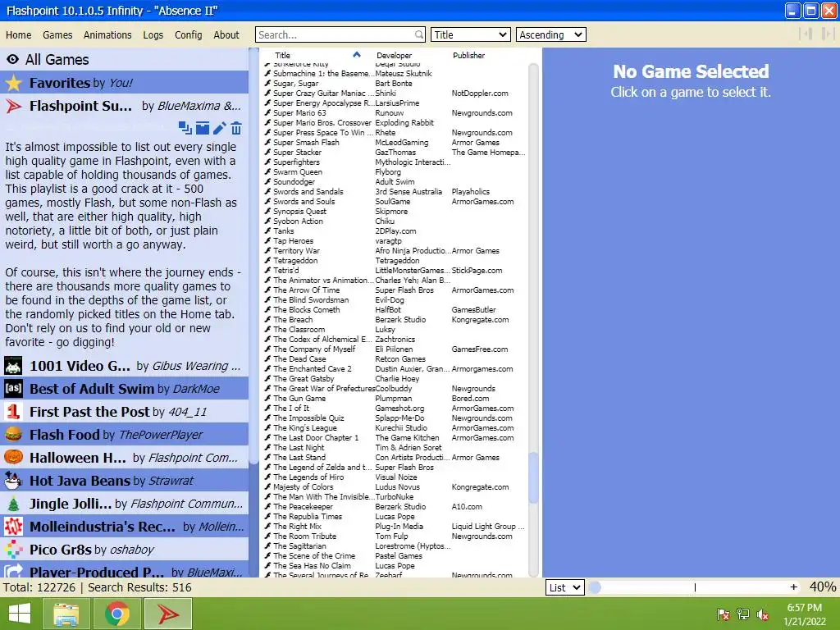840x630 pixels.
Task: Select the Hot Java Beans playlist
Action: [125, 481]
